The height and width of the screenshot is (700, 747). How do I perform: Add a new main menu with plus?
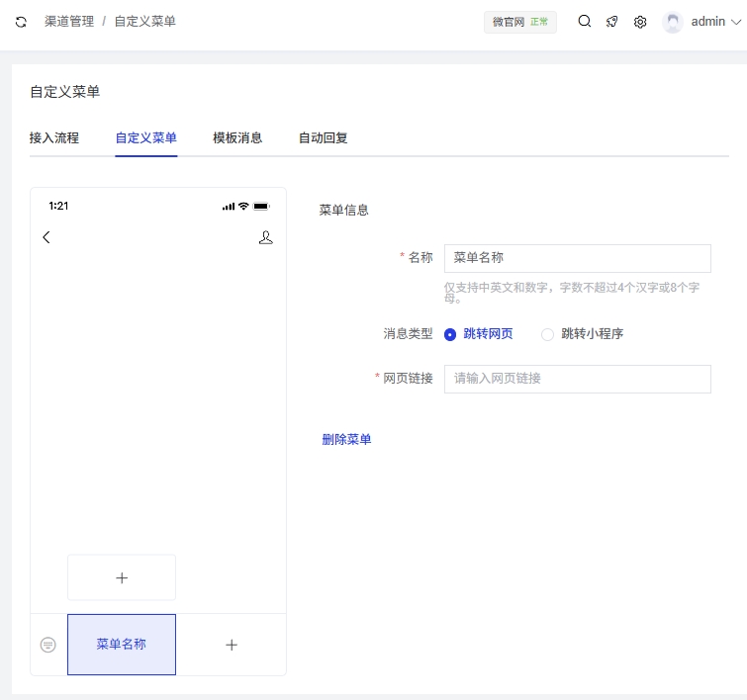click(232, 645)
